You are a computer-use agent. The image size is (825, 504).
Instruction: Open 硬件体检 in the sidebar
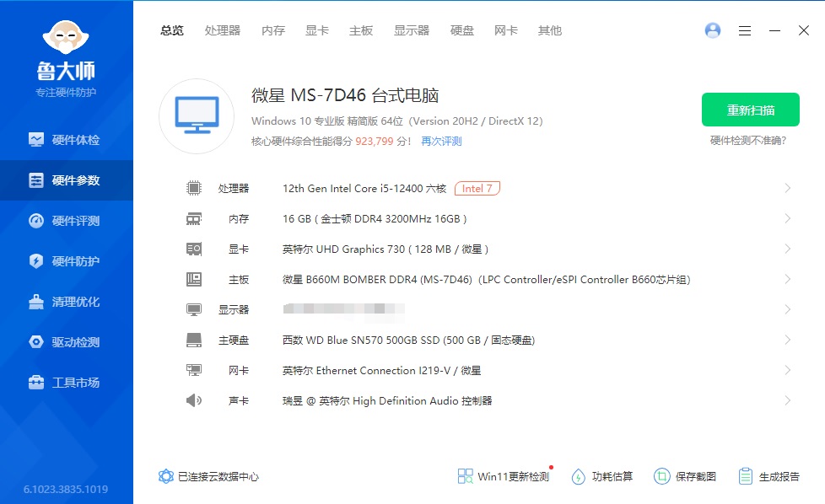click(x=67, y=140)
